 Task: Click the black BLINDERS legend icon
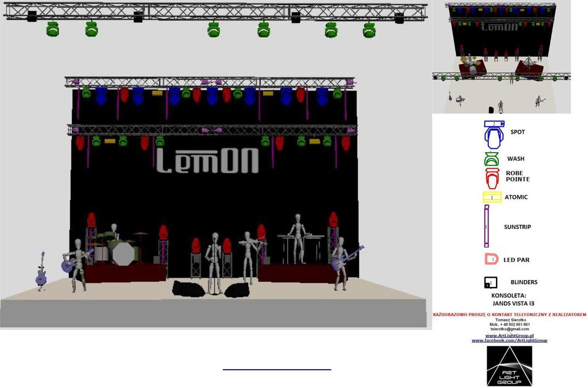(x=490, y=282)
